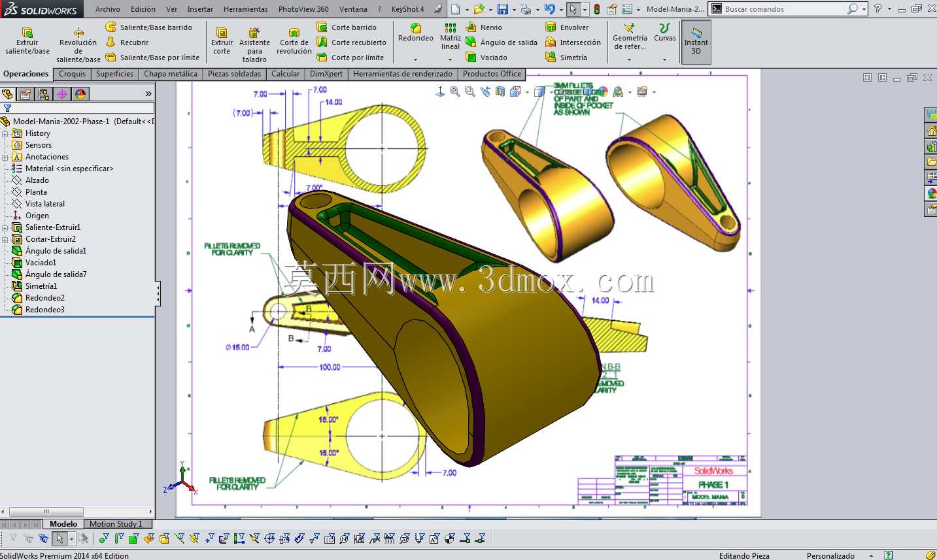Select the Extruir corte tool

(x=222, y=41)
